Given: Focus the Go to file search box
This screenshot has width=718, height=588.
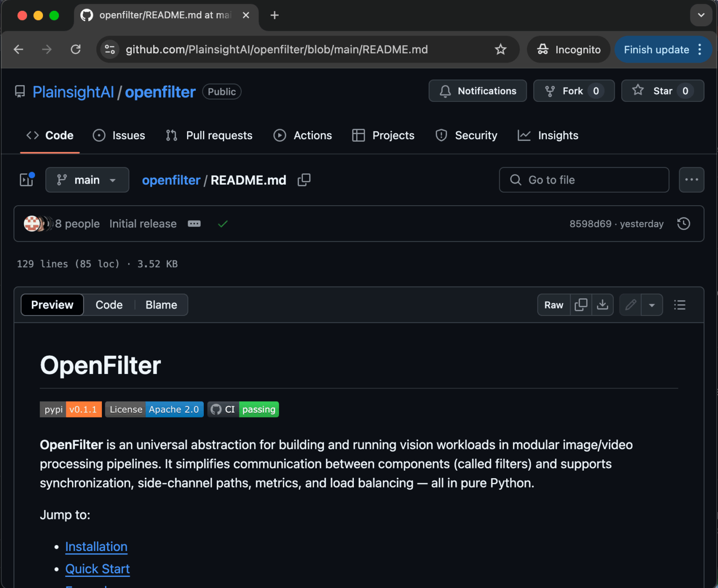Looking at the screenshot, I should [584, 180].
